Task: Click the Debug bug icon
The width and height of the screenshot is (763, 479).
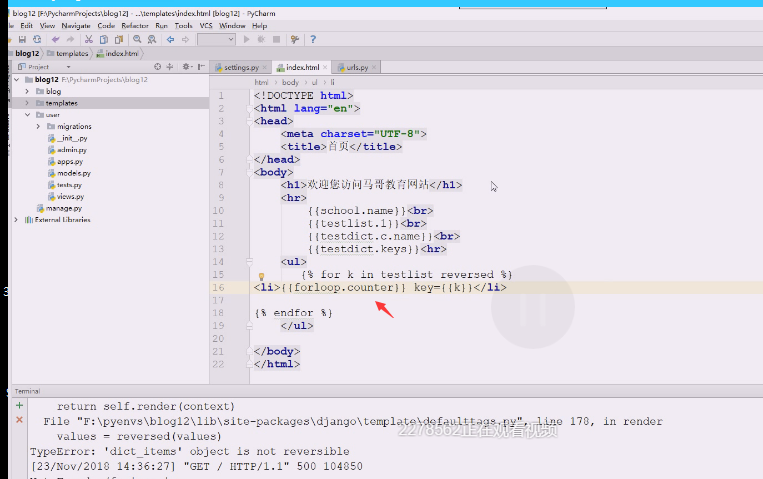Action: pyautogui.click(x=261, y=39)
